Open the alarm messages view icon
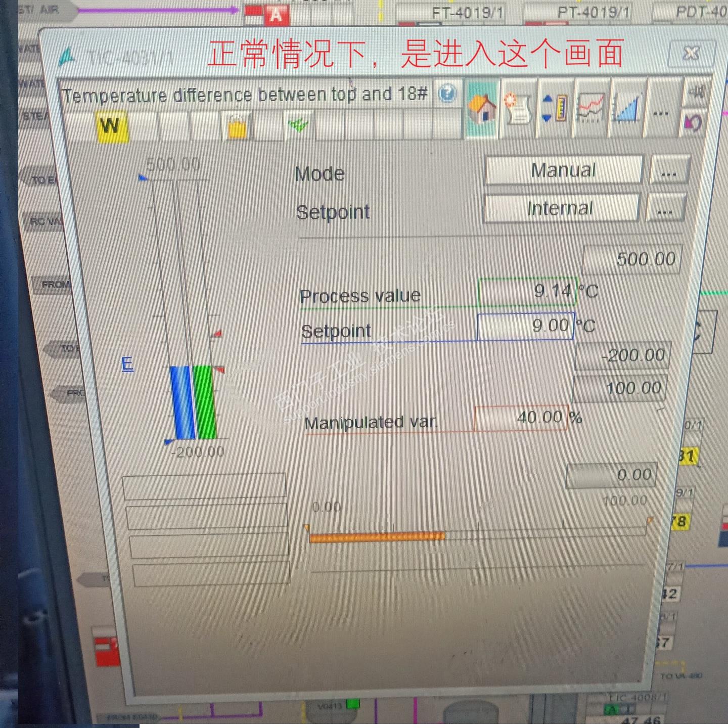The image size is (728, 728). pyautogui.click(x=518, y=108)
